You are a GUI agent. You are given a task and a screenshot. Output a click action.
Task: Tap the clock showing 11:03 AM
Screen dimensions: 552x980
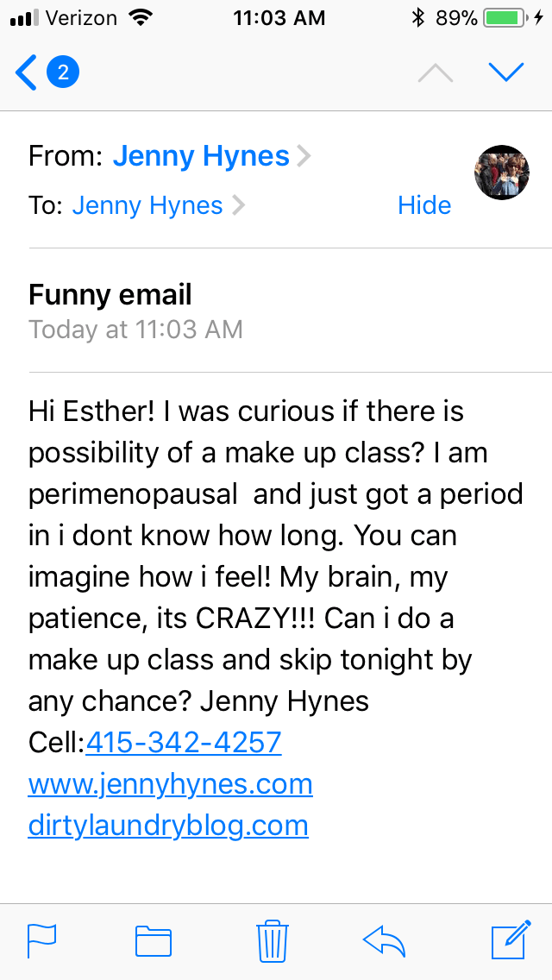click(x=279, y=17)
